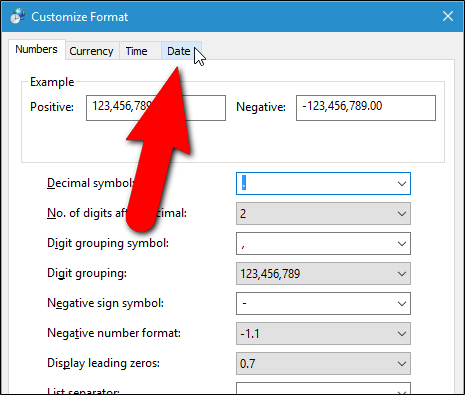Viewport: 465px width, 395px height.
Task: Select the Numbers tab
Action: click(37, 50)
